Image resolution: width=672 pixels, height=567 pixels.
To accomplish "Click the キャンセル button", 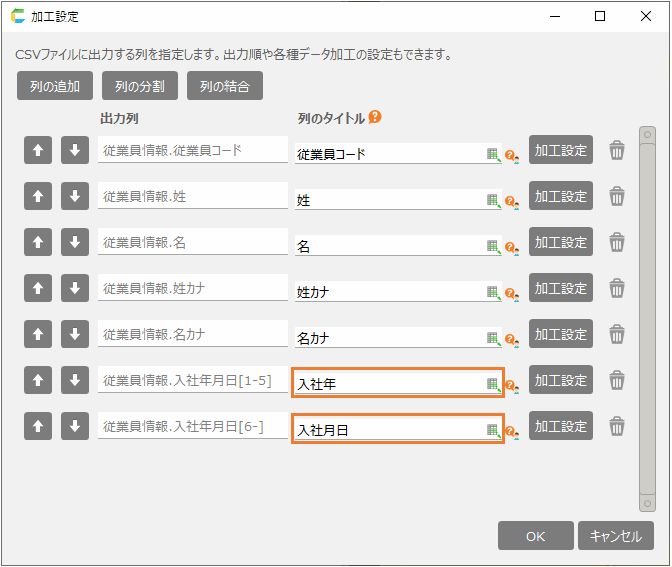I will [x=615, y=536].
